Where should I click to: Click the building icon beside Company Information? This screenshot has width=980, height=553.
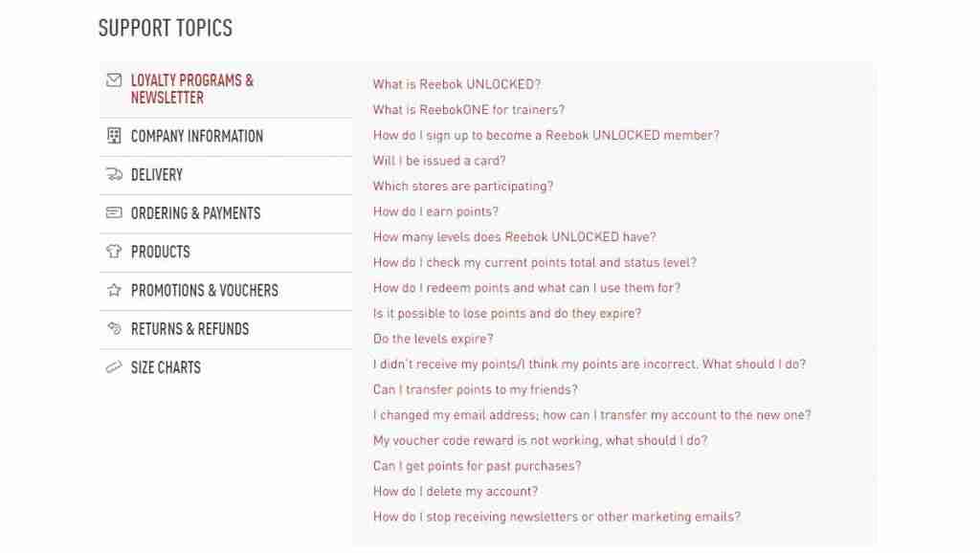(115, 136)
